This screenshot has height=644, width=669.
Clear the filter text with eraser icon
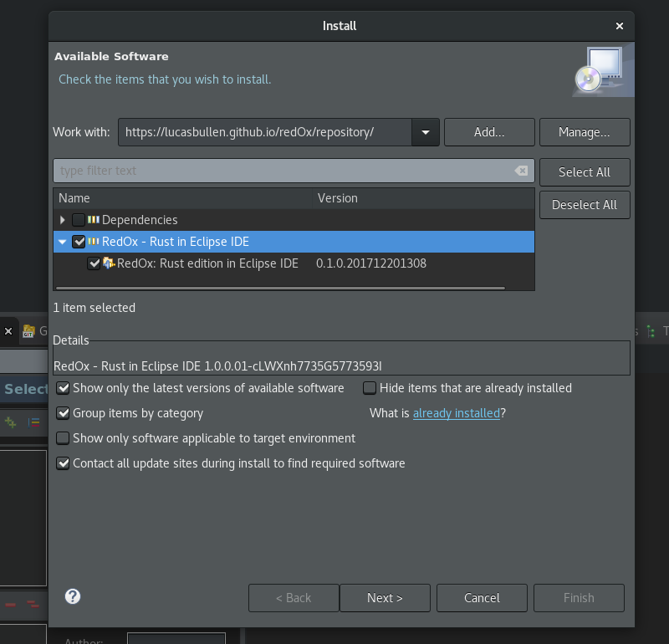(521, 171)
